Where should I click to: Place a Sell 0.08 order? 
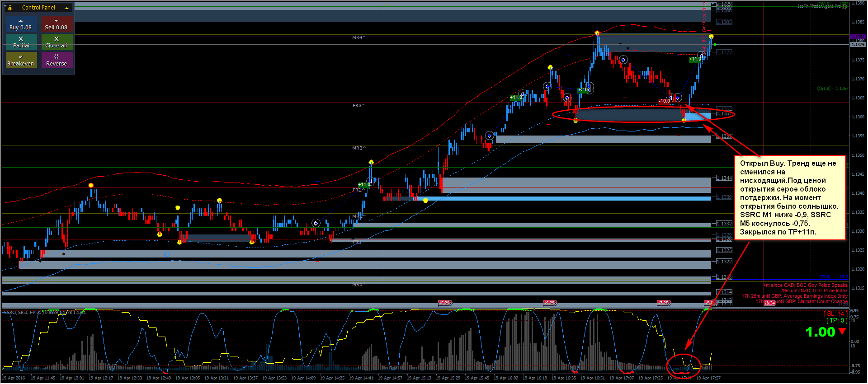pyautogui.click(x=56, y=24)
